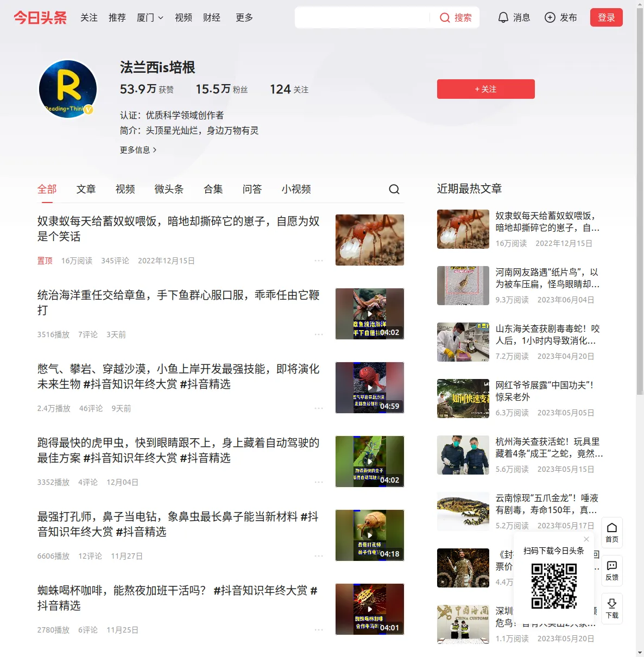This screenshot has height=657, width=644.
Task: Open hot article 云南惊现“五爪金龙”
Action: 547,504
